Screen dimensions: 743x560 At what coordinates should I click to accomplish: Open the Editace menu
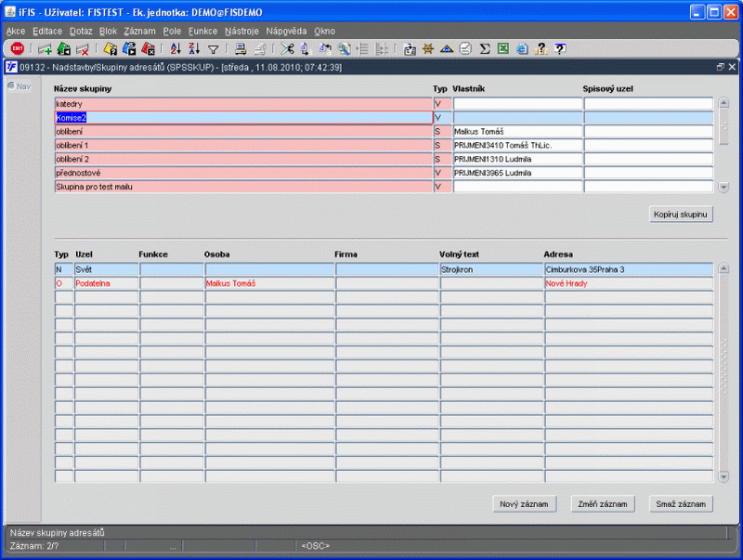point(47,31)
